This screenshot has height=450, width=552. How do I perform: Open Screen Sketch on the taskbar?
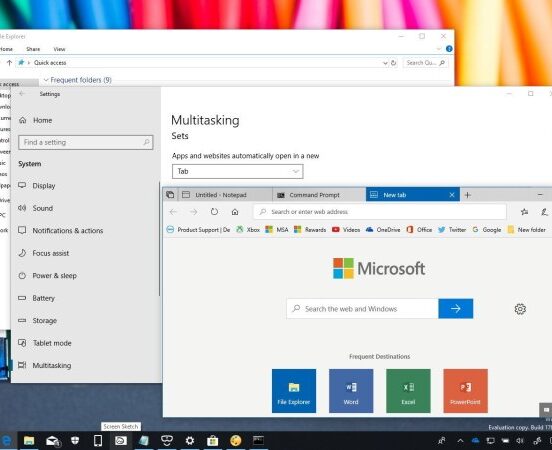click(121, 440)
